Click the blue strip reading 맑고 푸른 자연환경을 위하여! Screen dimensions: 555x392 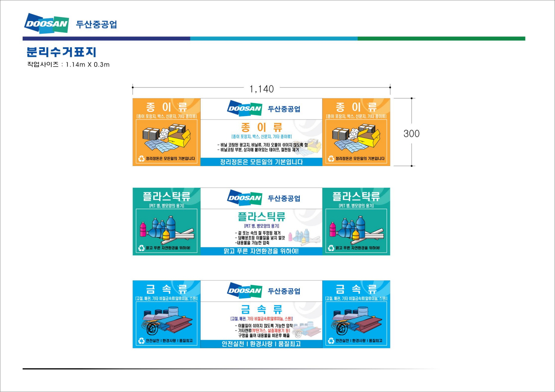coord(261,251)
